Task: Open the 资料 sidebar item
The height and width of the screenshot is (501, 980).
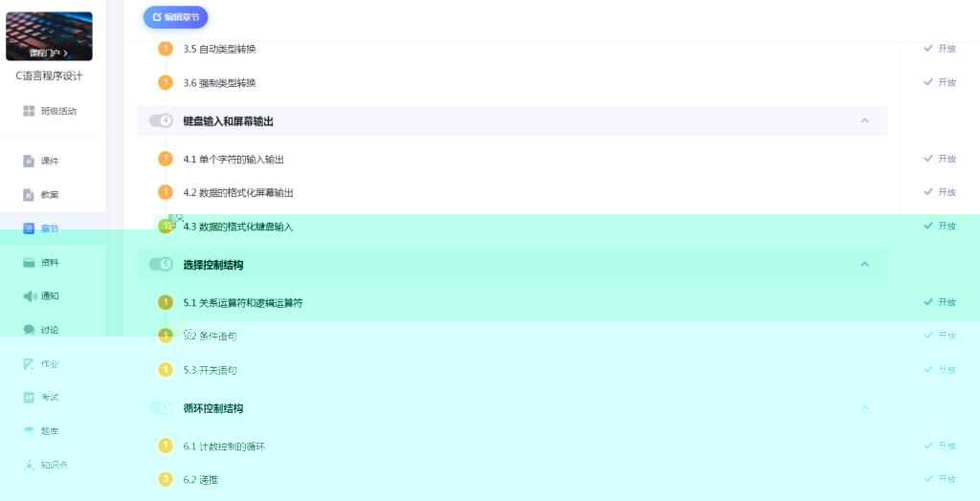Action: pyautogui.click(x=50, y=262)
